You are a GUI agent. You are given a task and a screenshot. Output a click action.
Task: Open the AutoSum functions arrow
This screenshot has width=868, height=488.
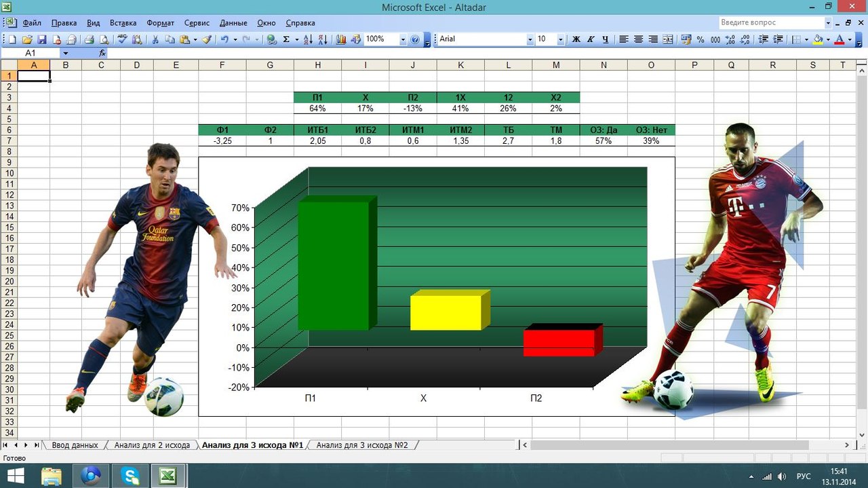(297, 39)
